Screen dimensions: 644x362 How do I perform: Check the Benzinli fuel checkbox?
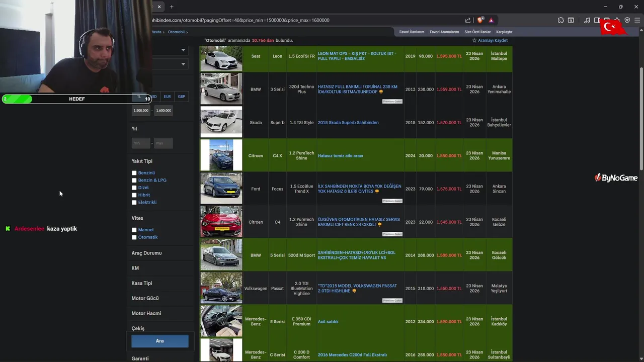coord(134,173)
